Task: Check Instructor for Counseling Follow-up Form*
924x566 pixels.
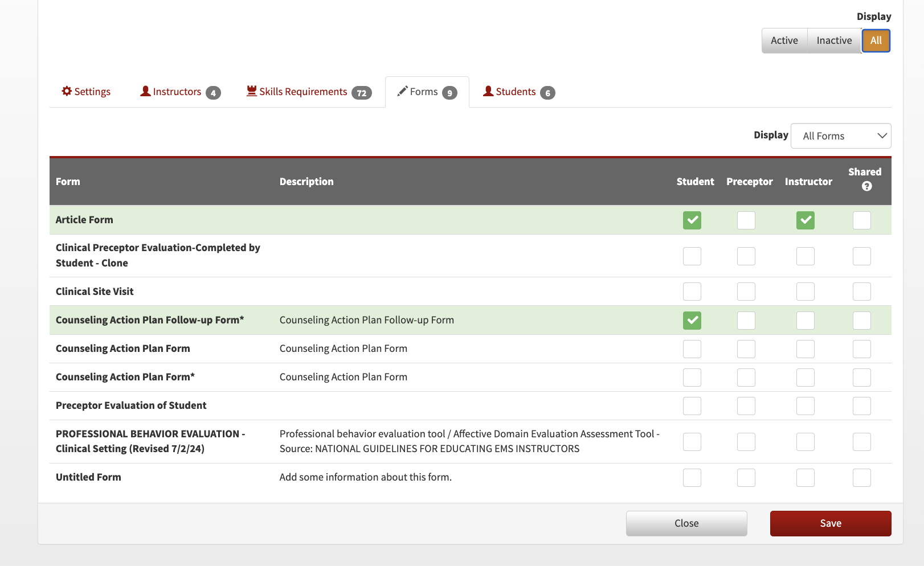Action: click(x=806, y=321)
